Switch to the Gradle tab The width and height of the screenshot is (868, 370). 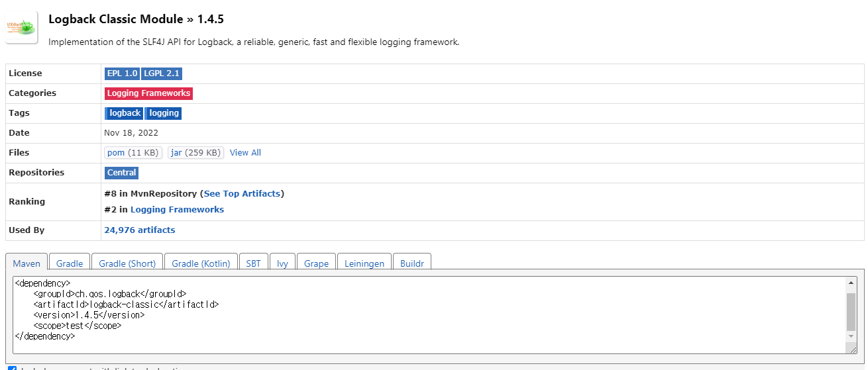[70, 263]
